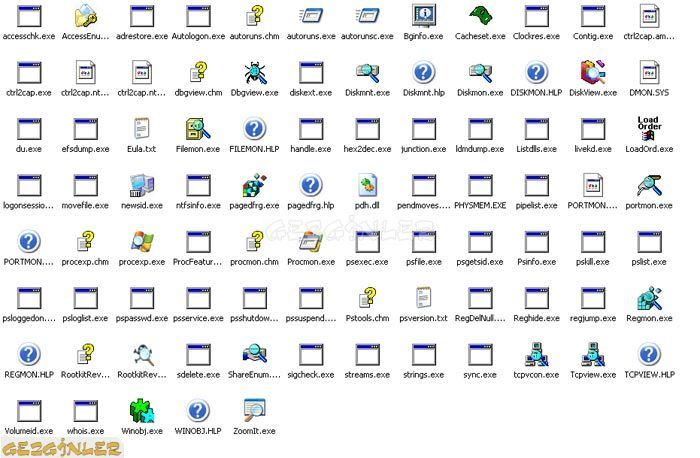The width and height of the screenshot is (700, 458).
Task: Open the FILEMON.HLP help icon
Action: point(254,129)
